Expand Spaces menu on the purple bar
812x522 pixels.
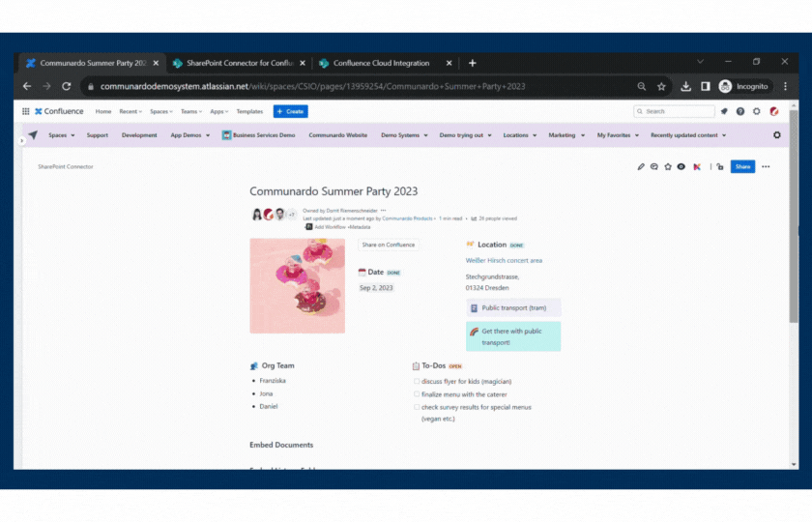(x=62, y=135)
